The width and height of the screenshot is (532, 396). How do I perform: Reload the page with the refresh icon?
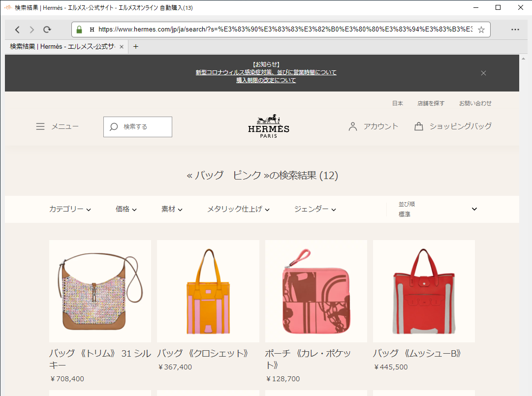[47, 30]
